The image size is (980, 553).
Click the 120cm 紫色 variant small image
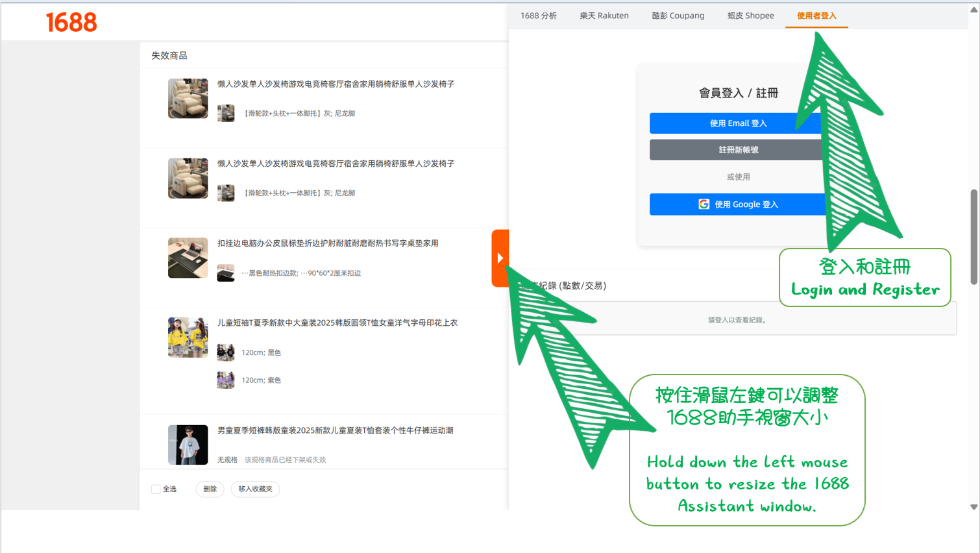(x=226, y=380)
